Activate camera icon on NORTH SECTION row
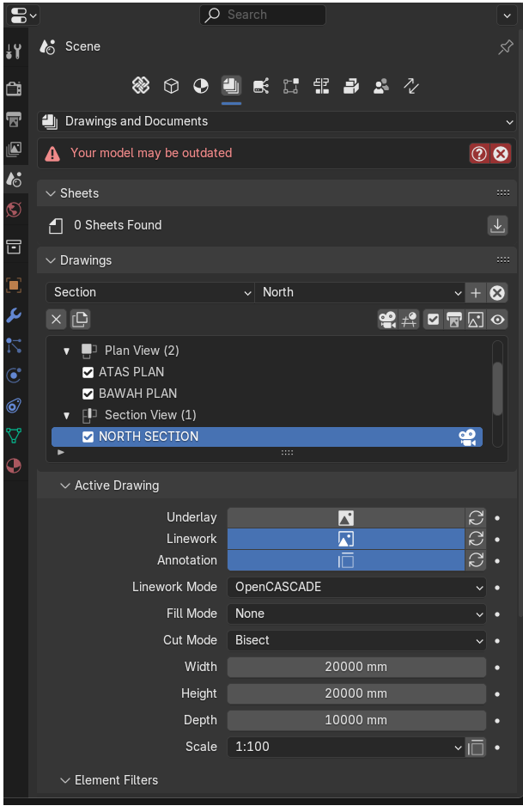The height and width of the screenshot is (812, 523). coord(467,437)
